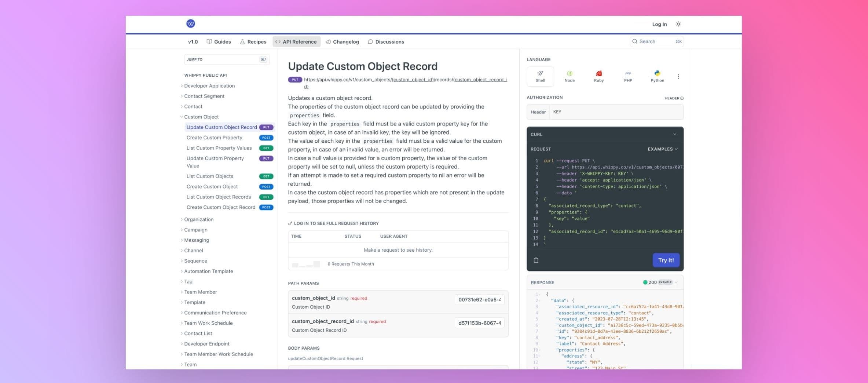
Task: Select the Python language option
Action: click(657, 76)
